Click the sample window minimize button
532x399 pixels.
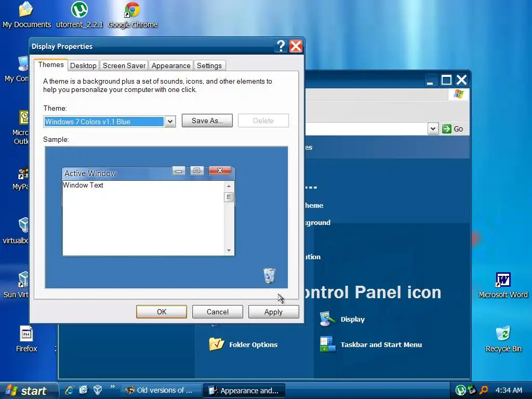179,170
